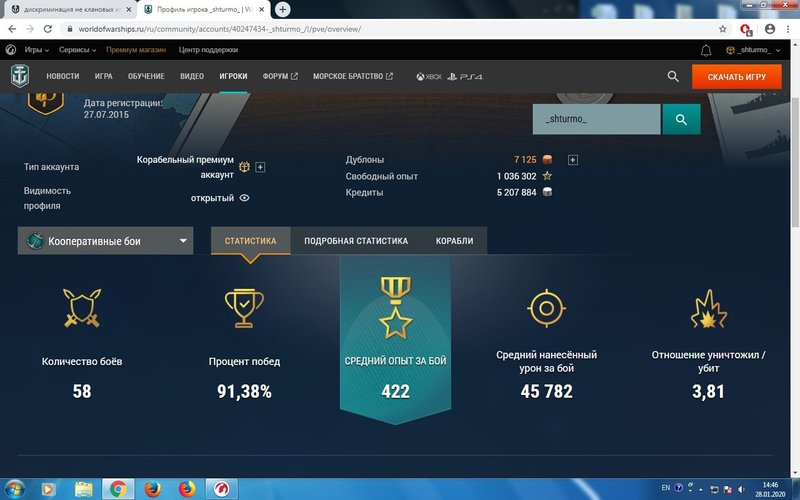Screen dimensions: 800x500
Task: Click the premium account ship wheel icon
Action: (244, 166)
